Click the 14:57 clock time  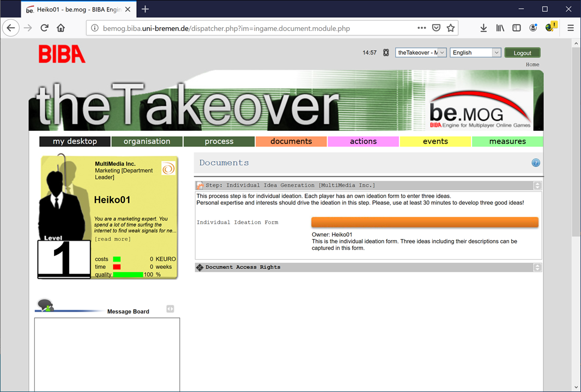coord(370,53)
